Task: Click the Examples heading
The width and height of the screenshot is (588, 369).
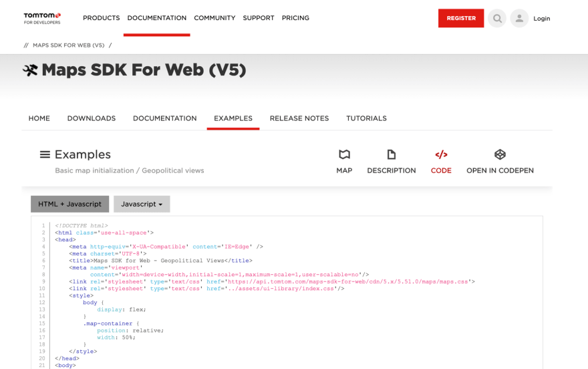Action: [82, 154]
